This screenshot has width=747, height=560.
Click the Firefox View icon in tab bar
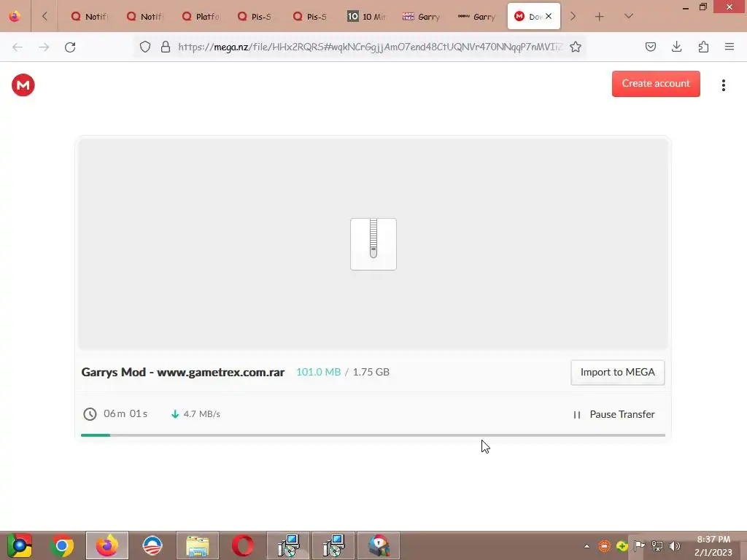click(x=15, y=16)
